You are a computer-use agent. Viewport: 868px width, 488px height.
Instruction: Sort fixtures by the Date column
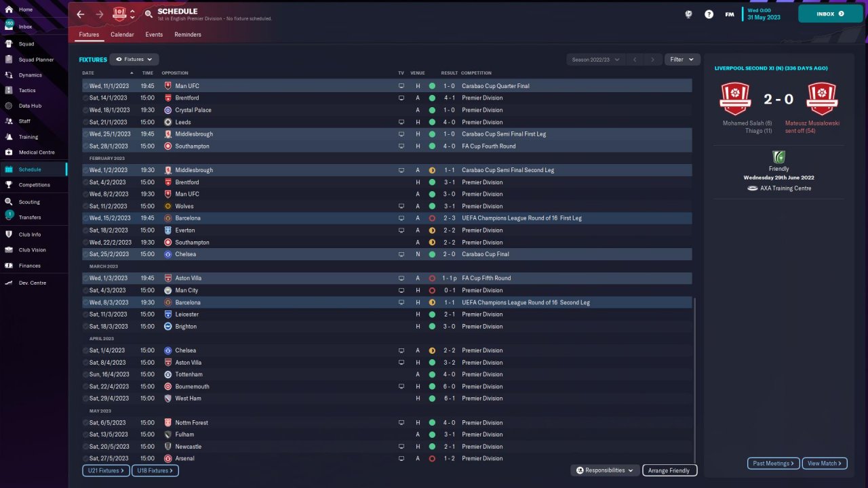tap(88, 73)
